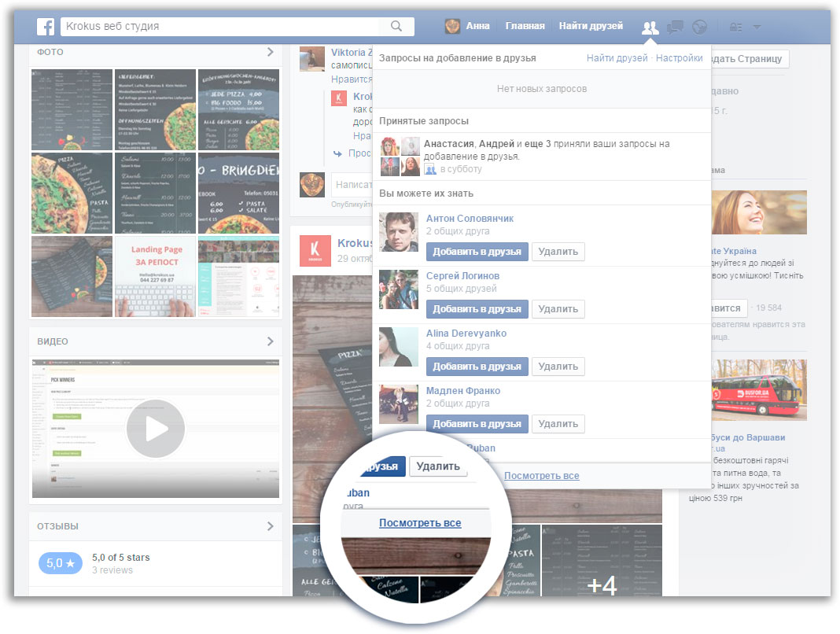The height and width of the screenshot is (634, 840).
Task: Open the account settings caret at top right
Action: (x=757, y=26)
